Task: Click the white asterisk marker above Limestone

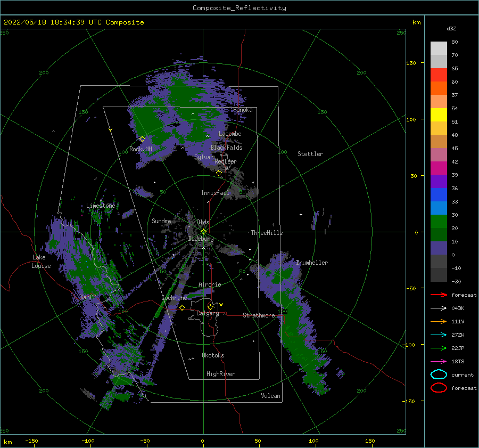Action: [x=101, y=201]
